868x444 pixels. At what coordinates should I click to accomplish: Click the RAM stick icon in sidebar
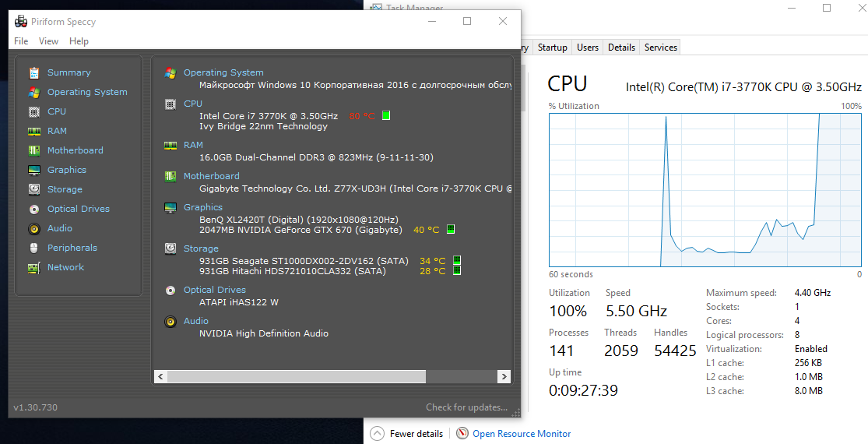(x=34, y=131)
